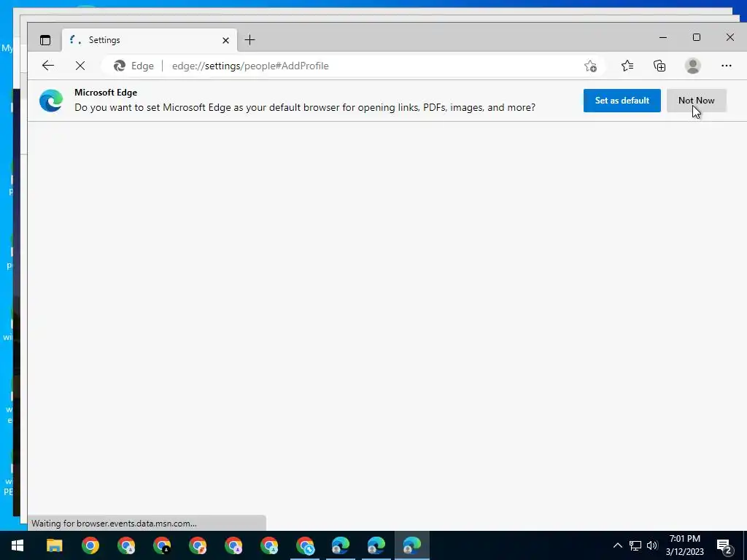
Task: Dismiss the prompt with Not Now
Action: 696,101
